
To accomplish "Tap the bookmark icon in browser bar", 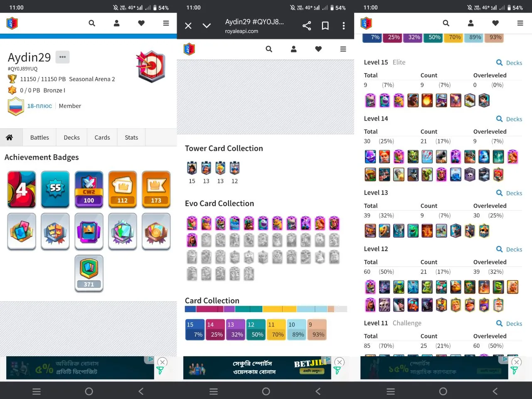I will (x=325, y=26).
